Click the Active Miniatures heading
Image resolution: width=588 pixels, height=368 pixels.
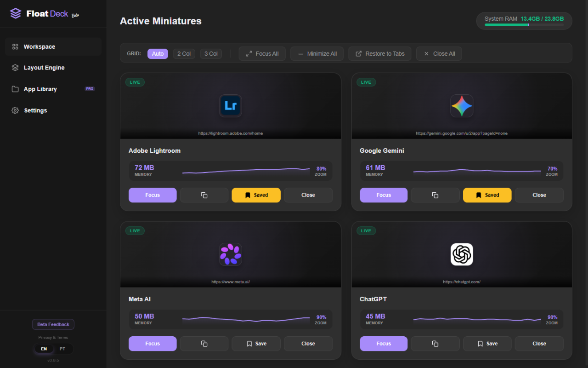pos(161,21)
